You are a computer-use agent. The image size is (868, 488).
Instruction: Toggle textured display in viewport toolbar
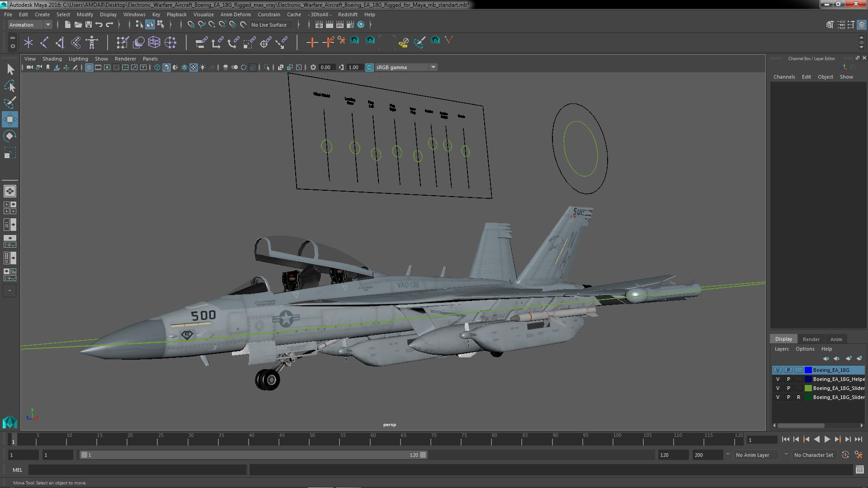click(193, 67)
